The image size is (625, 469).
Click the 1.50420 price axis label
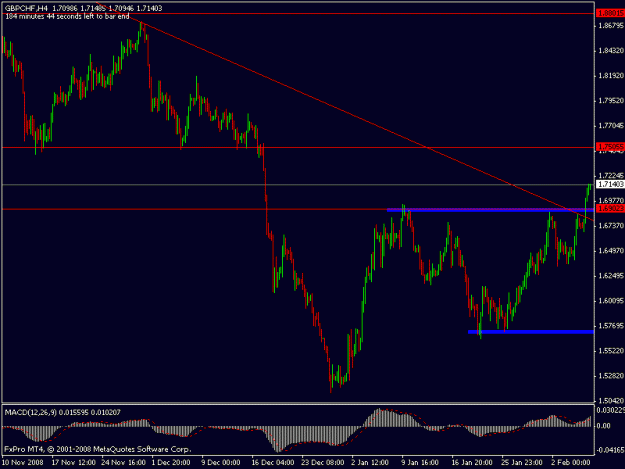tap(611, 401)
